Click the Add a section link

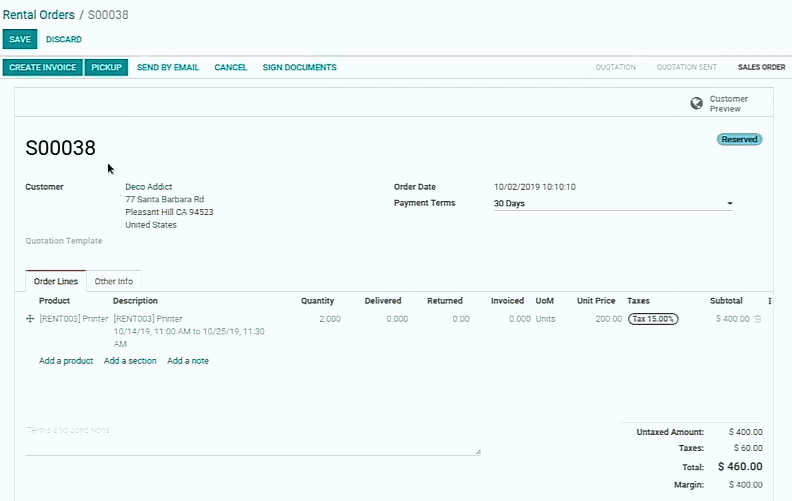pos(130,361)
